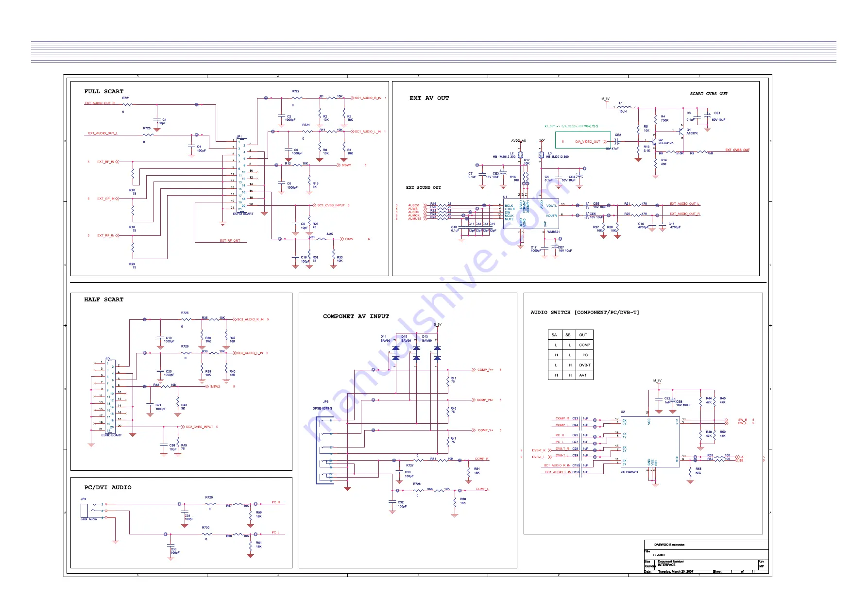Click the EXT_RP_IN input label
This screenshot has width=868, height=613.
(105, 236)
